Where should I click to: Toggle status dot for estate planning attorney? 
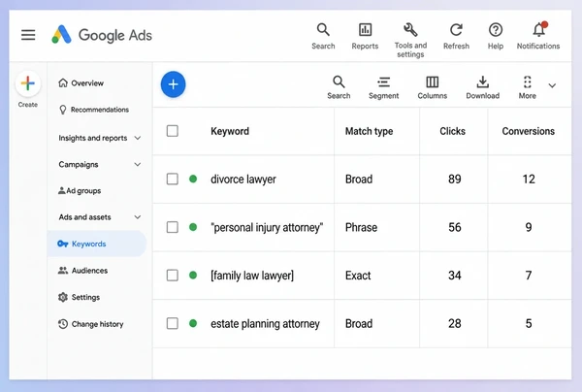(x=193, y=323)
